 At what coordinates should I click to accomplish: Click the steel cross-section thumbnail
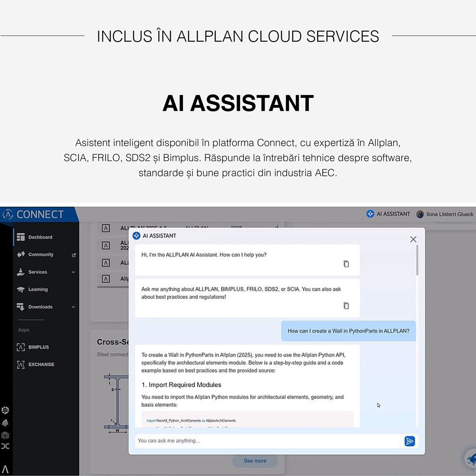pyautogui.click(x=116, y=403)
